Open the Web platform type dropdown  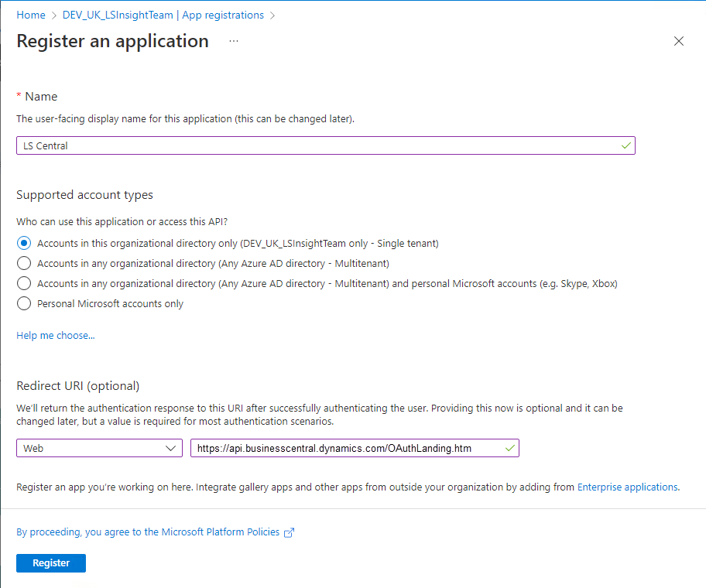[99, 448]
